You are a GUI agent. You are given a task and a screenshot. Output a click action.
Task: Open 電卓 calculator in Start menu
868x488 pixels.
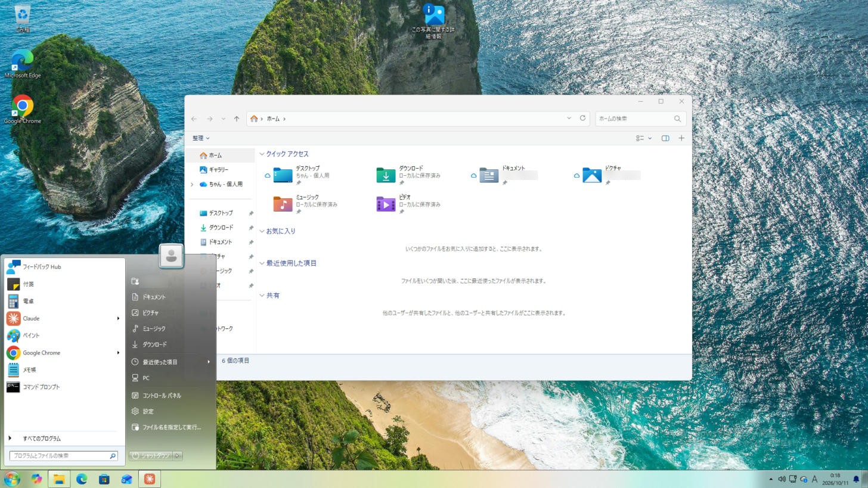pos(64,301)
